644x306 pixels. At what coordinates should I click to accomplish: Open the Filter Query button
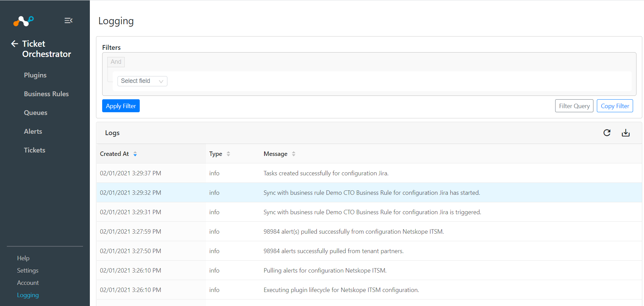[574, 106]
